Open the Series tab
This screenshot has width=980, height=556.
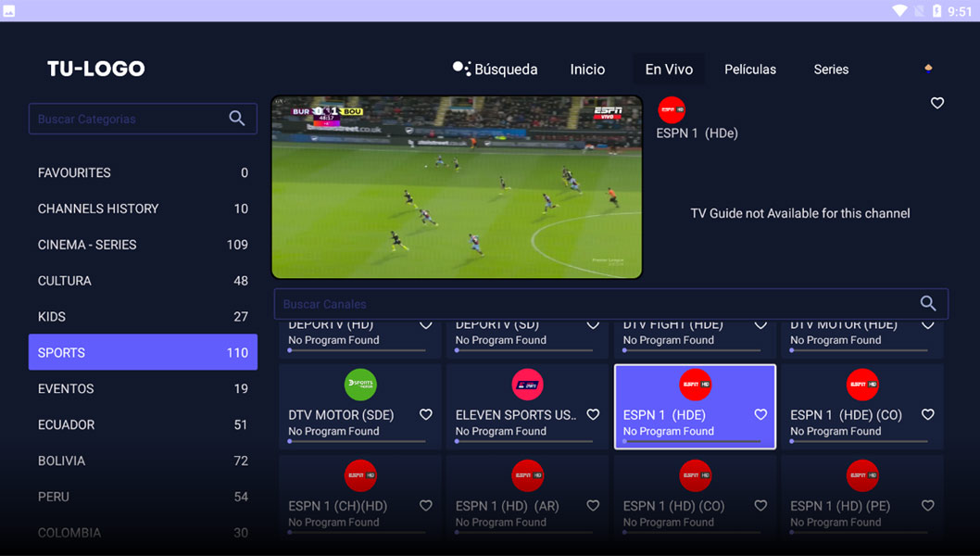(x=831, y=69)
